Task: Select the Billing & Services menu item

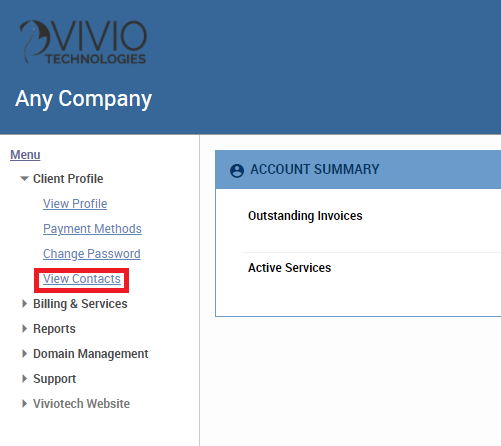Action: pos(80,304)
